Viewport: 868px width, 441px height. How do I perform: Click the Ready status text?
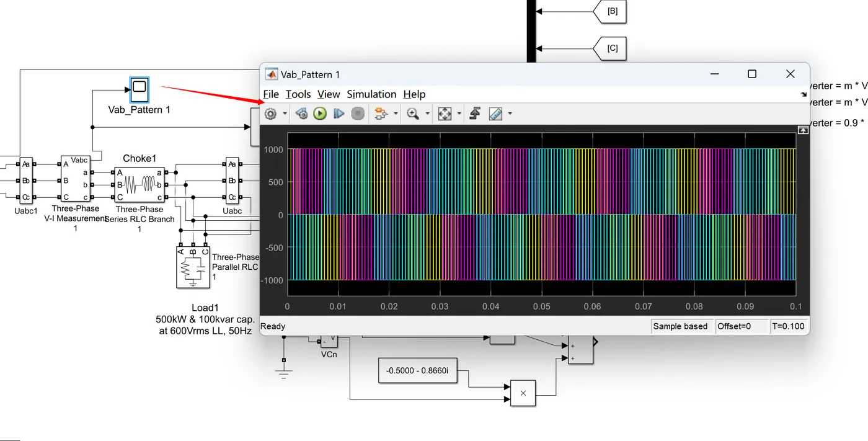273,326
